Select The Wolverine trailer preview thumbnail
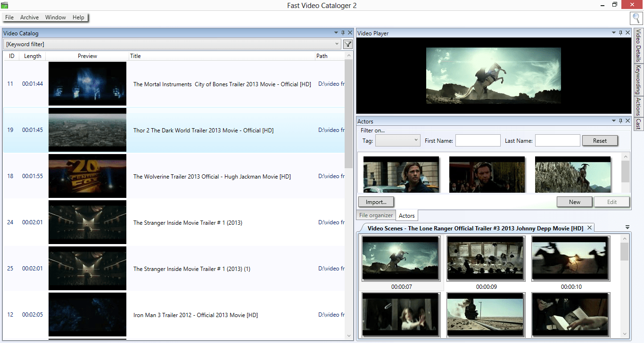This screenshot has height=343, width=644. pyautogui.click(x=87, y=176)
